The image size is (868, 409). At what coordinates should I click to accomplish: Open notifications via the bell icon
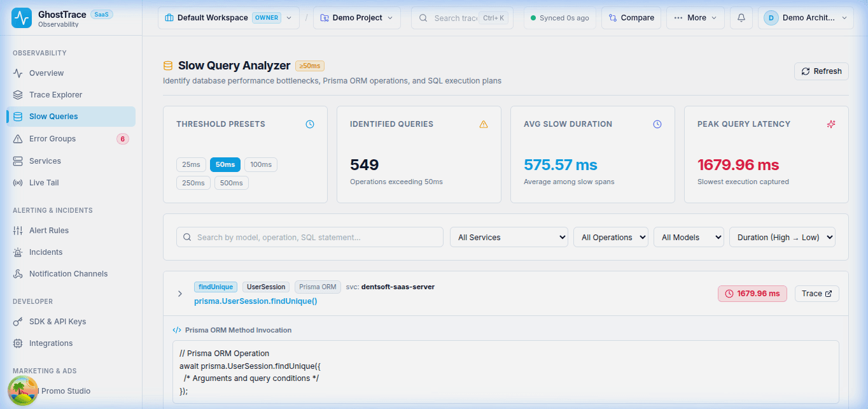741,18
